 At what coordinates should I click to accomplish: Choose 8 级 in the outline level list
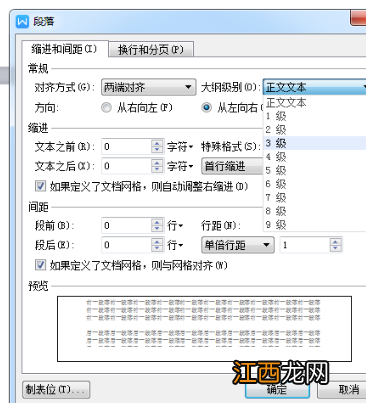tap(314, 211)
